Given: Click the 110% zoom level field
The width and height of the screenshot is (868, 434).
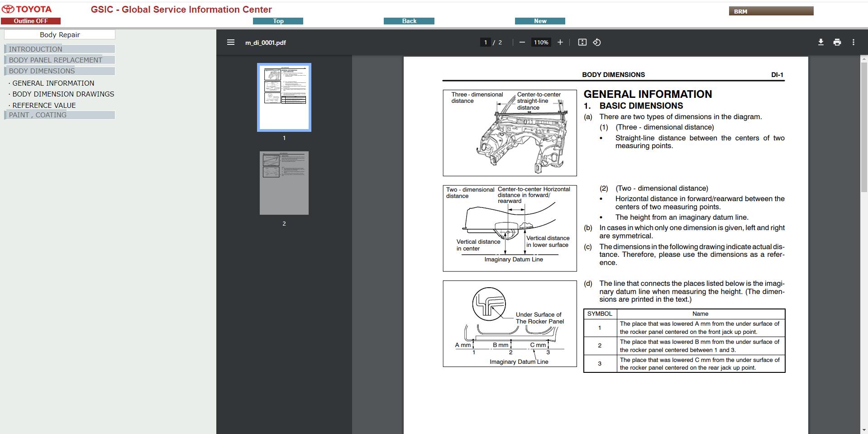Looking at the screenshot, I should tap(541, 42).
